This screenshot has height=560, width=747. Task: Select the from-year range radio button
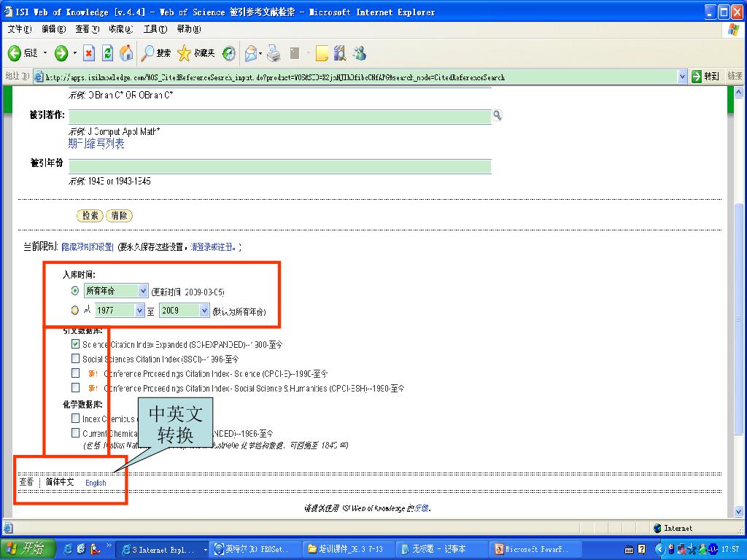click(75, 311)
